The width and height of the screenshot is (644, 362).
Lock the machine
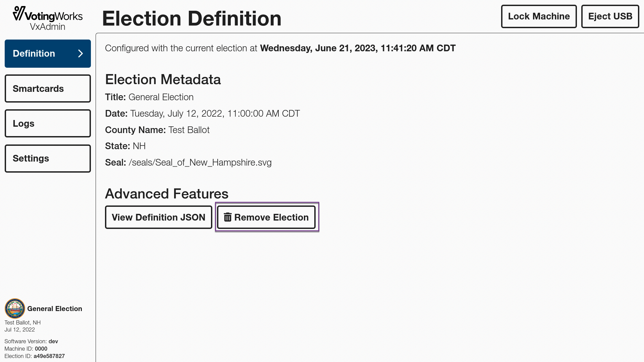coord(539,16)
